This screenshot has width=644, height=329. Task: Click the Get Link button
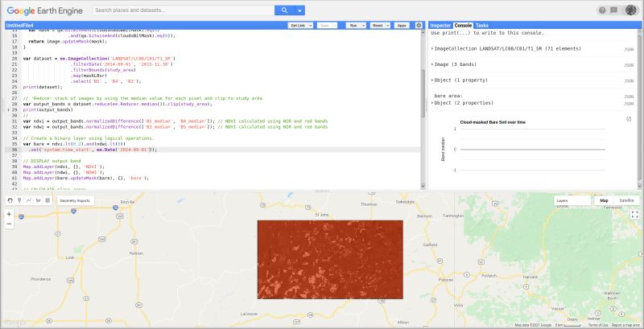(298, 26)
